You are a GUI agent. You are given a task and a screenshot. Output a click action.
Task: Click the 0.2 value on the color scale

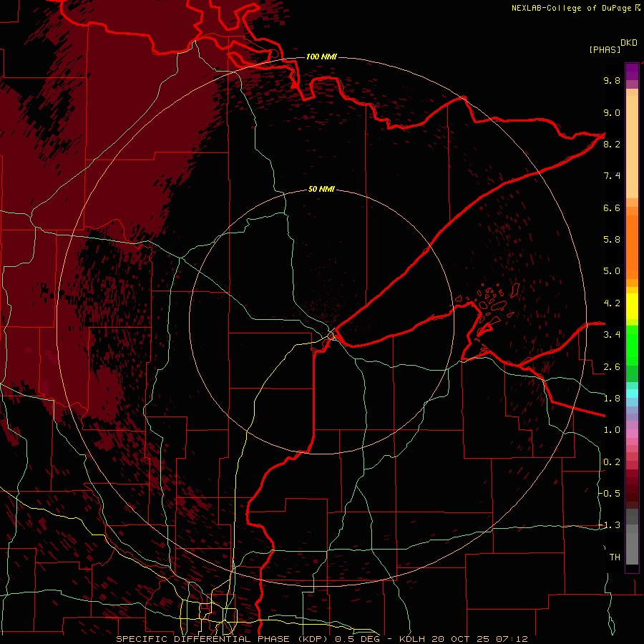click(612, 462)
